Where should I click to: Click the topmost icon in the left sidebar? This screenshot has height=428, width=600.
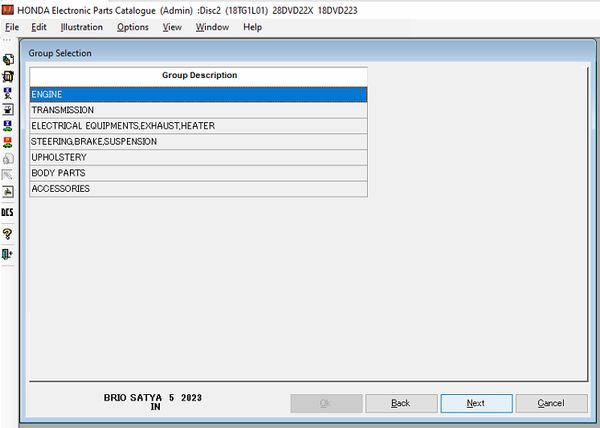click(x=8, y=60)
